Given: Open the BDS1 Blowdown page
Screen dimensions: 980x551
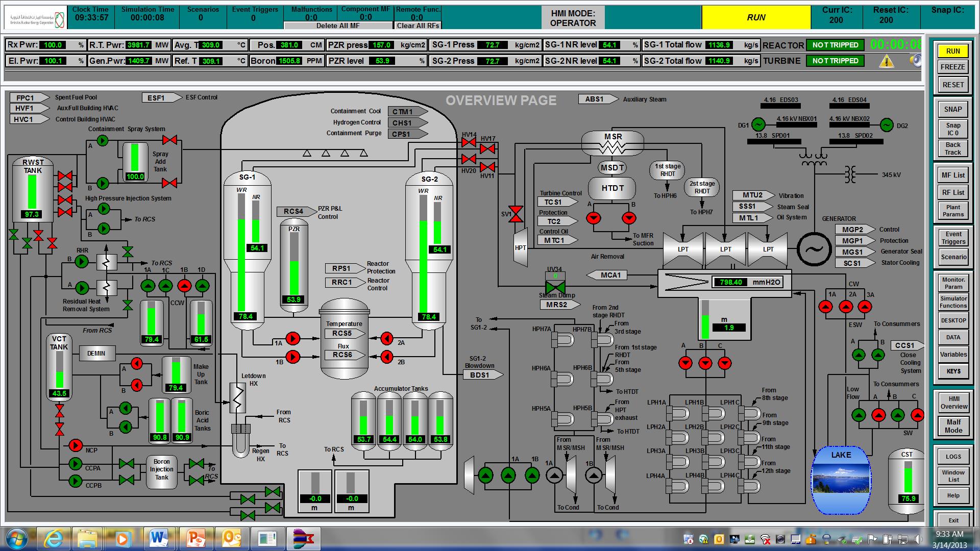Looking at the screenshot, I should click(x=483, y=374).
